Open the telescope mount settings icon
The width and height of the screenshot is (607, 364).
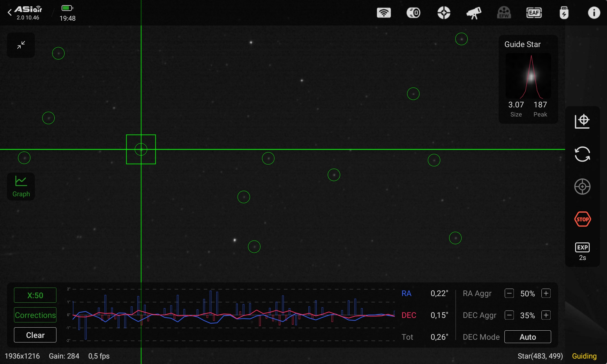[x=474, y=13]
